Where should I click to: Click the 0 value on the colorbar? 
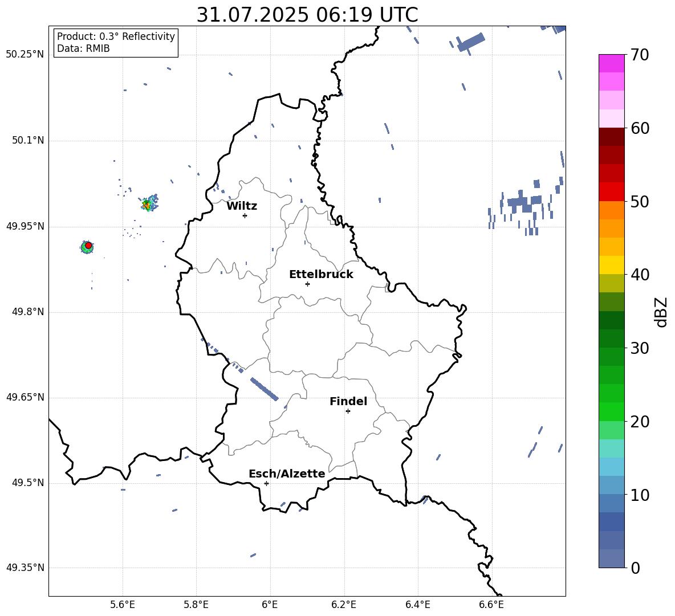(x=636, y=568)
